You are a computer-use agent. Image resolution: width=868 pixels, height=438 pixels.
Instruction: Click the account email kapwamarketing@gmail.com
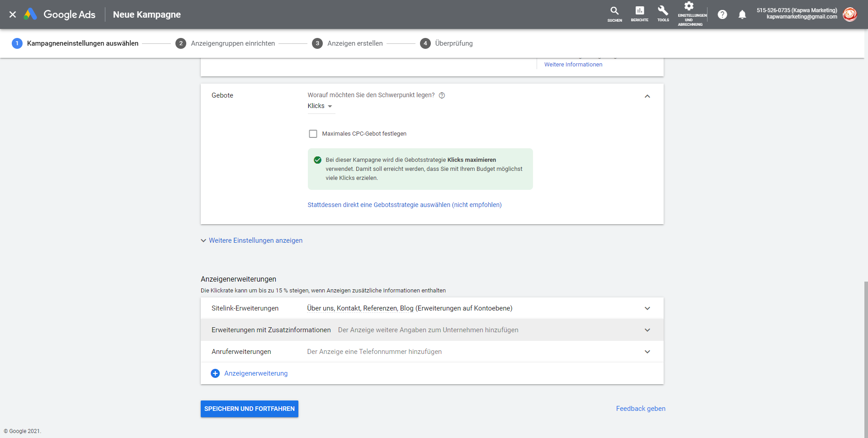click(802, 17)
